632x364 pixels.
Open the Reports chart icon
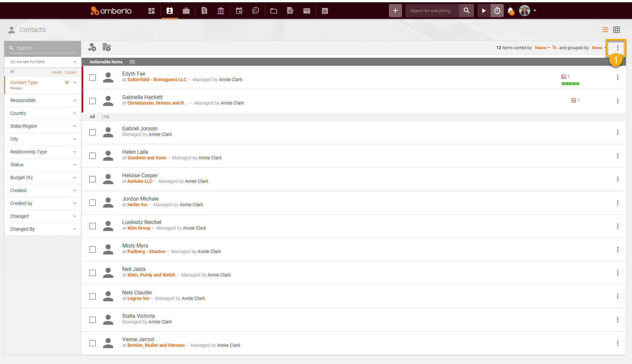point(325,11)
